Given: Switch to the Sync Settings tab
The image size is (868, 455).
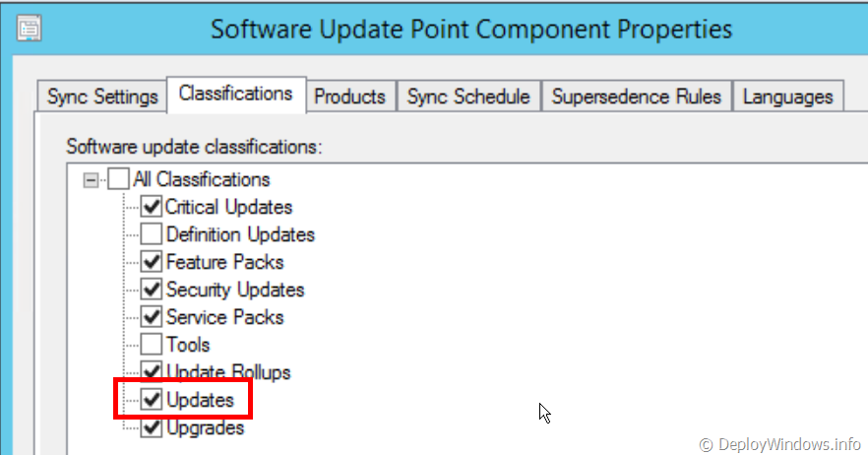Looking at the screenshot, I should coord(102,97).
